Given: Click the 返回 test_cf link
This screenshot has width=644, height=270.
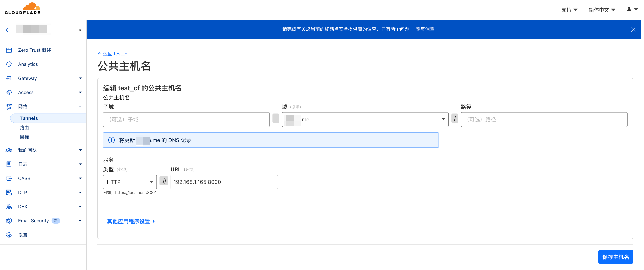Looking at the screenshot, I should tap(113, 54).
